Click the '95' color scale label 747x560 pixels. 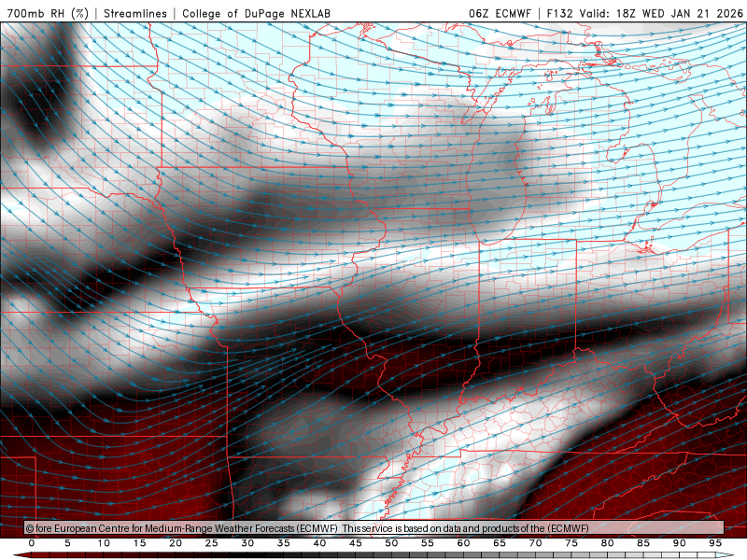click(x=715, y=543)
